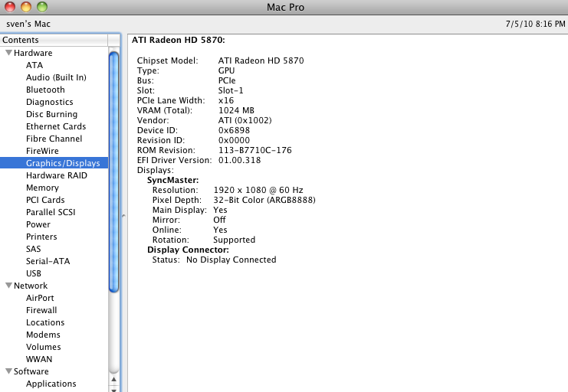
Task: Open PCI Cards information
Action: 45,200
